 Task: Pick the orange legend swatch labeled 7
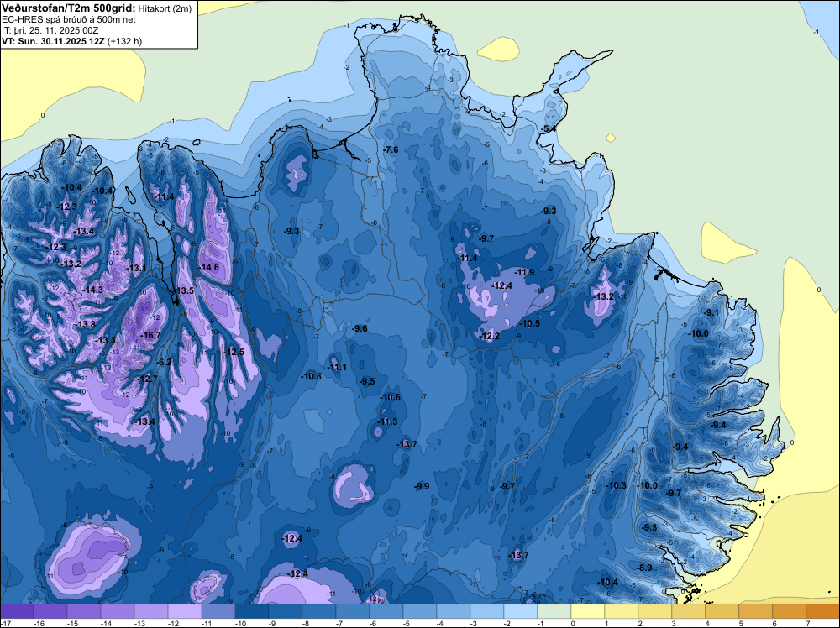coord(823,611)
